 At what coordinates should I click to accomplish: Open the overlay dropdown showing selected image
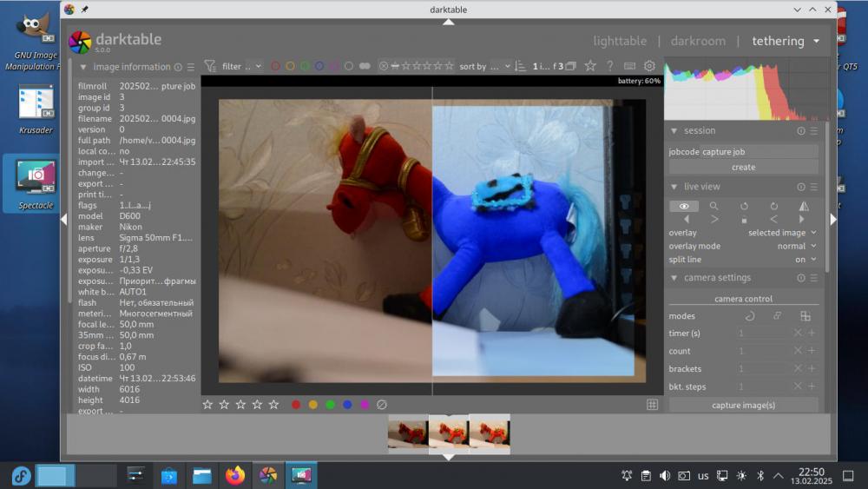(782, 233)
